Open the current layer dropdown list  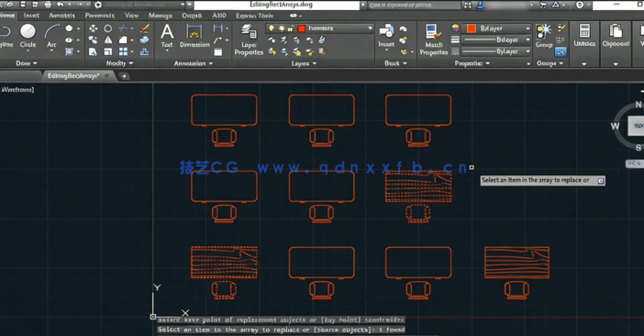coord(370,28)
